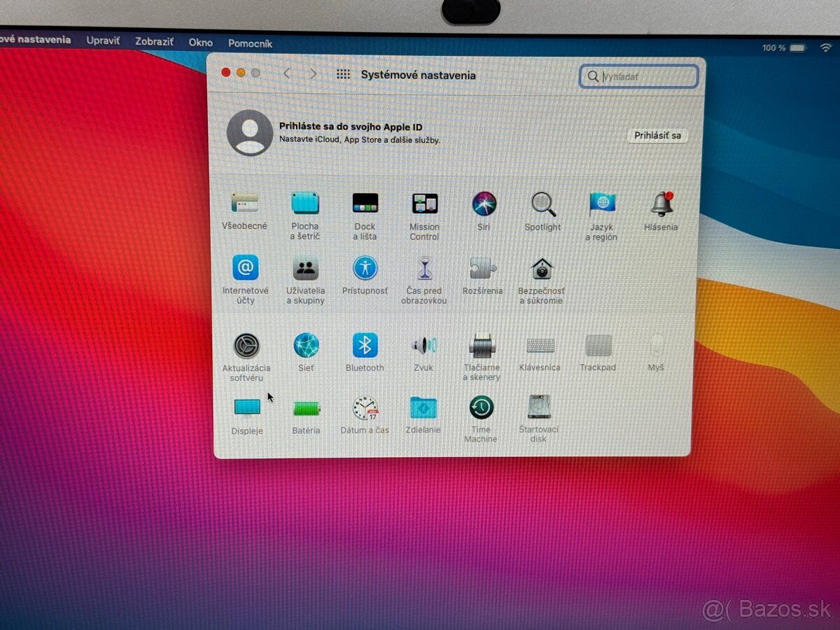Open the Zobraziť menu

point(154,43)
